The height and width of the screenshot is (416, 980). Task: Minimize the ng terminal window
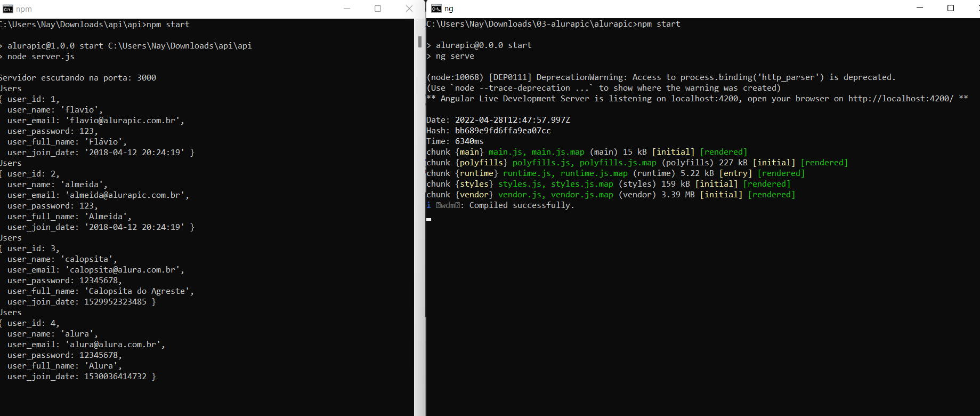tap(920, 8)
